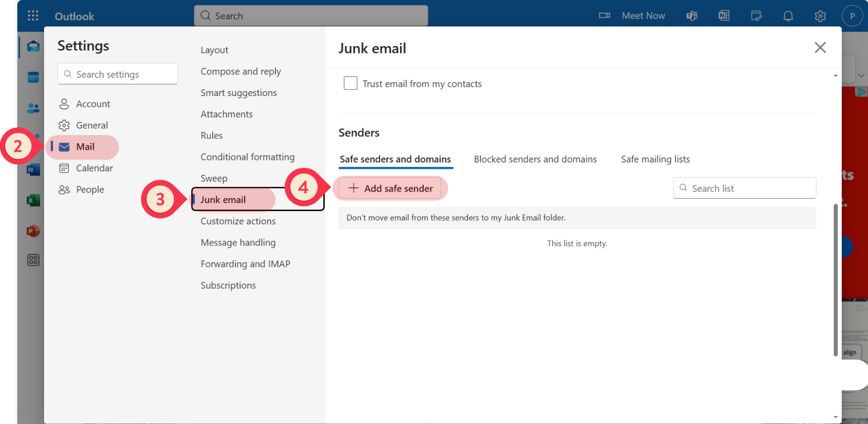Launch Excel from left rail
This screenshot has width=868, height=424.
click(x=33, y=201)
